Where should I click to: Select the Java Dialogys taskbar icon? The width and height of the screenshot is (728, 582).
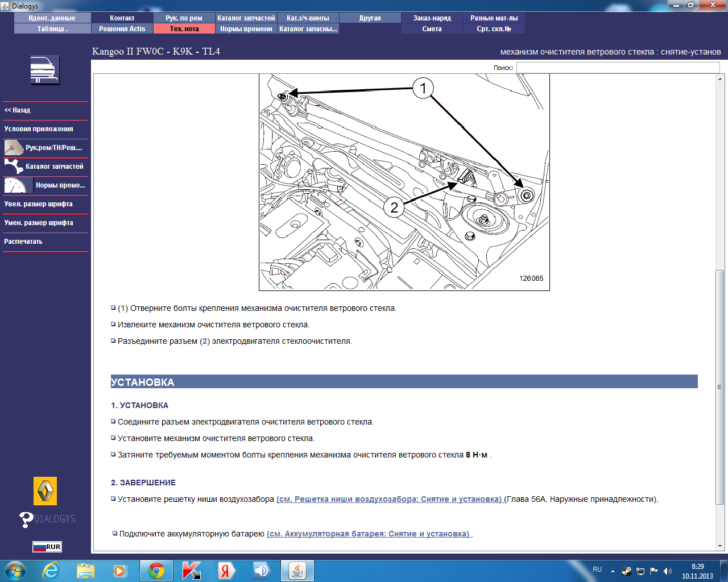297,571
